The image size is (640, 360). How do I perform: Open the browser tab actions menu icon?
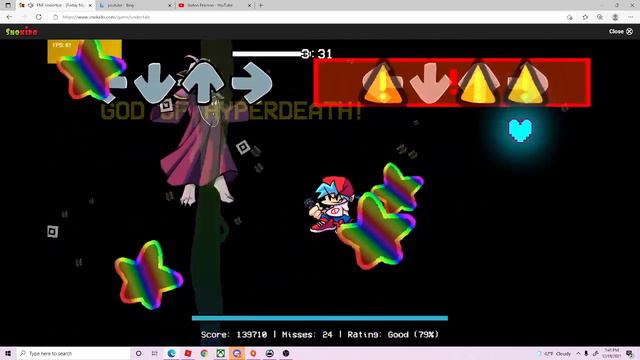pos(8,5)
